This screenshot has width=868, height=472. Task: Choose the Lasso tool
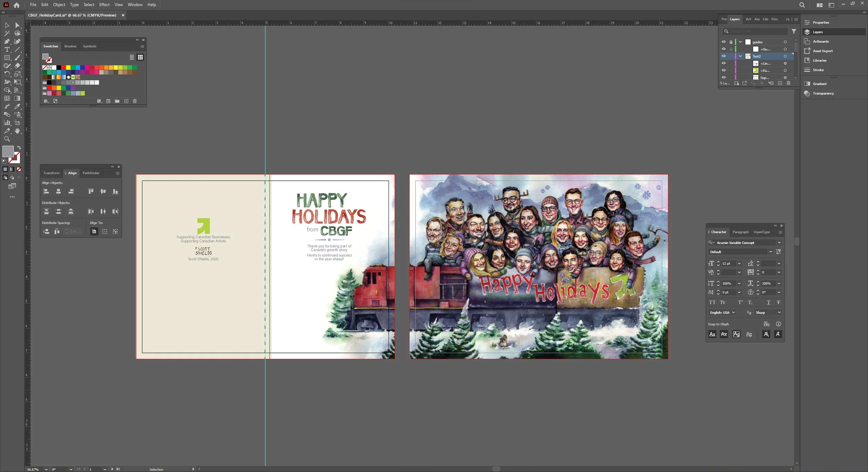17,33
